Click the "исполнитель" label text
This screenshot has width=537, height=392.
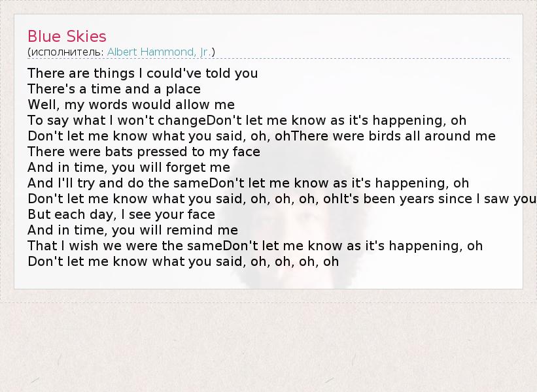coord(65,52)
